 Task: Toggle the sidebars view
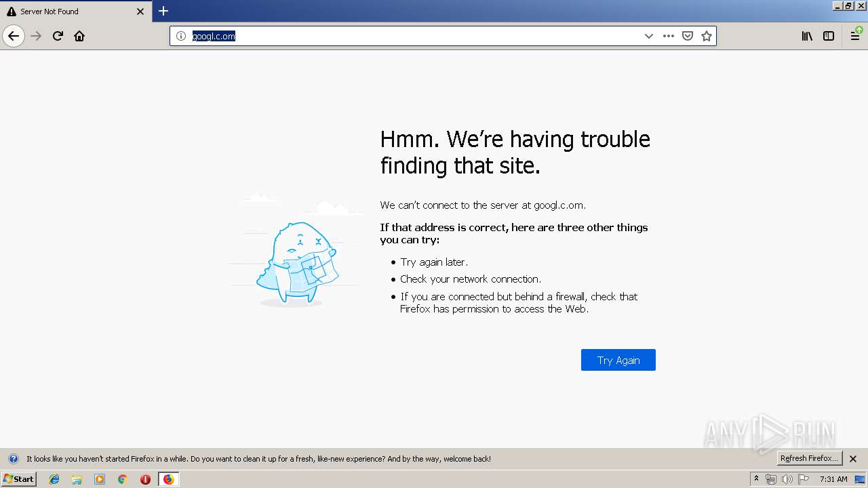tap(829, 36)
